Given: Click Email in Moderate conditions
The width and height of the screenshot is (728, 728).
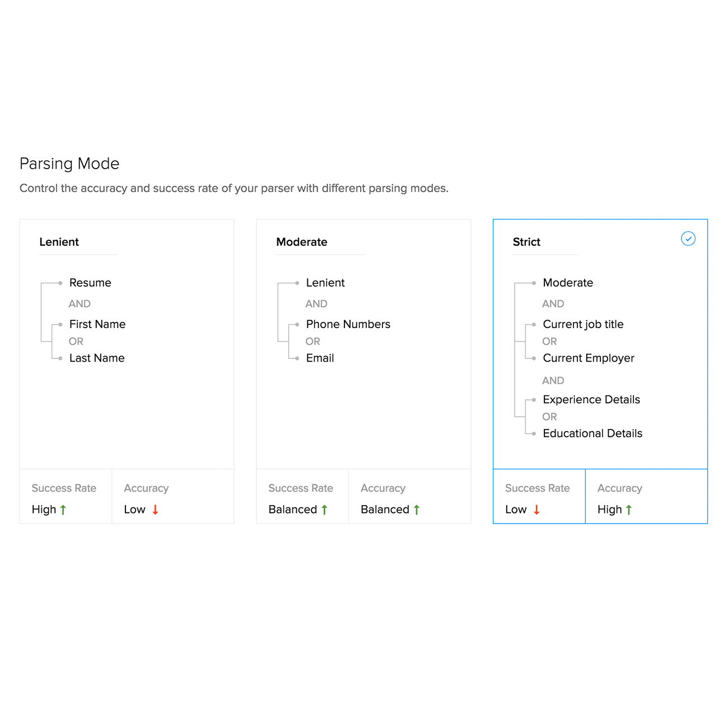Looking at the screenshot, I should (320, 358).
